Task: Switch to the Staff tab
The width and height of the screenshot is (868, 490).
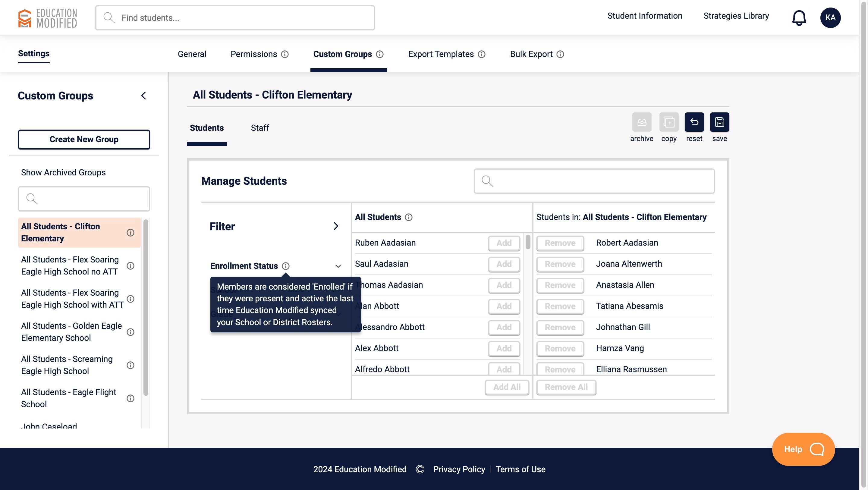Action: [260, 128]
